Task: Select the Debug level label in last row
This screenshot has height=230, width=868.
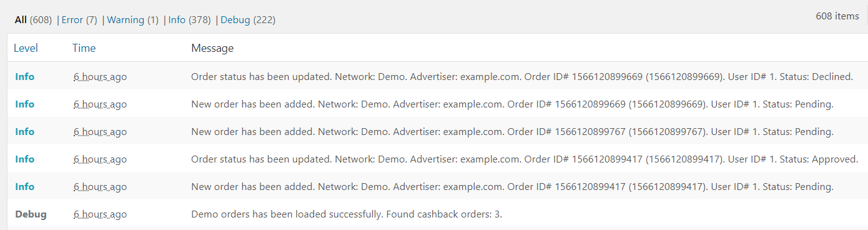Action: [x=31, y=214]
